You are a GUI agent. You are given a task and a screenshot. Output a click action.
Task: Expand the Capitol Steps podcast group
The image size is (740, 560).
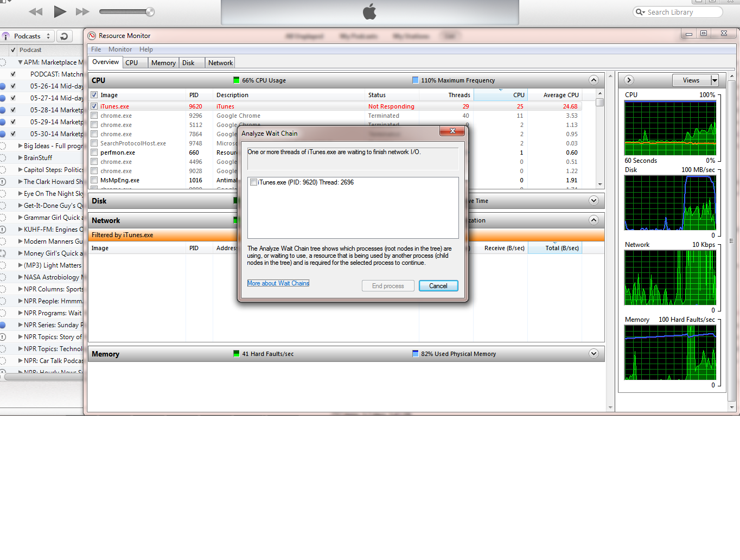tap(20, 170)
